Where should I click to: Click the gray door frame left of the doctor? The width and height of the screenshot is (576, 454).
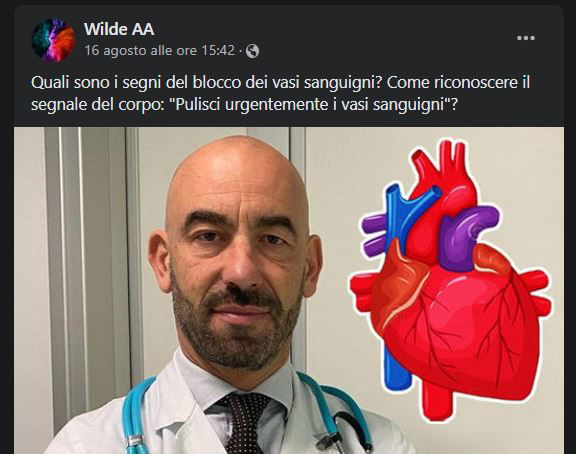click(90, 279)
